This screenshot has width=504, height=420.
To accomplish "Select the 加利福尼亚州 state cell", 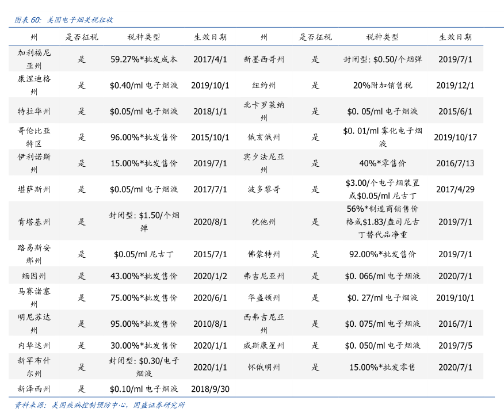I will (34, 59).
